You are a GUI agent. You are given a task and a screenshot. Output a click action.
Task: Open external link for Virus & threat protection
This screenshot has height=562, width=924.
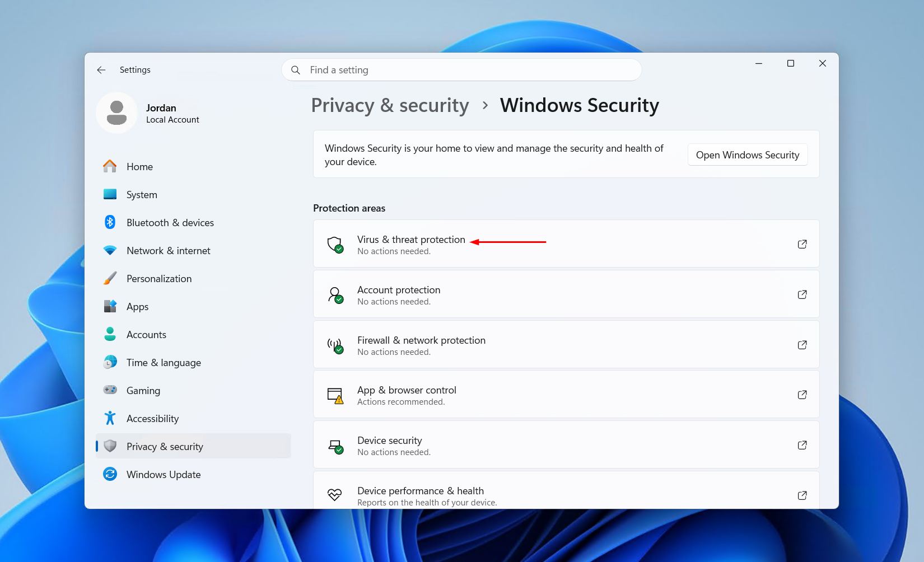click(802, 244)
